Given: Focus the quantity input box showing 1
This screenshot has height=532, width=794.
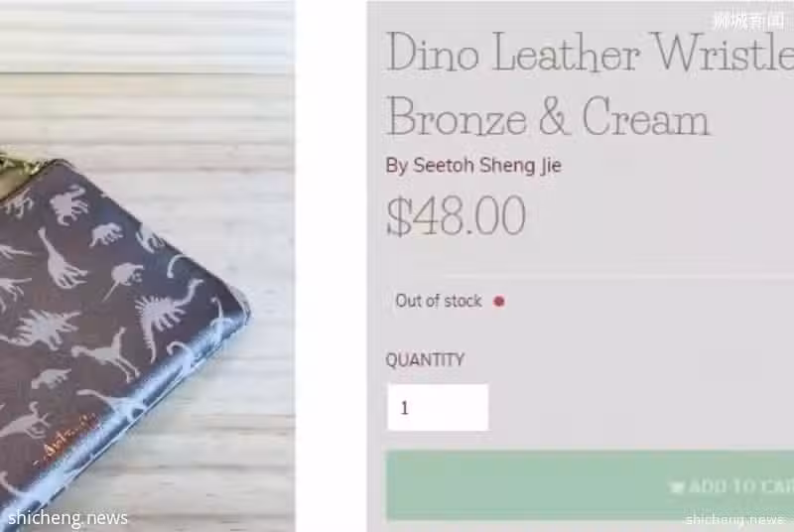Looking at the screenshot, I should coord(438,408).
